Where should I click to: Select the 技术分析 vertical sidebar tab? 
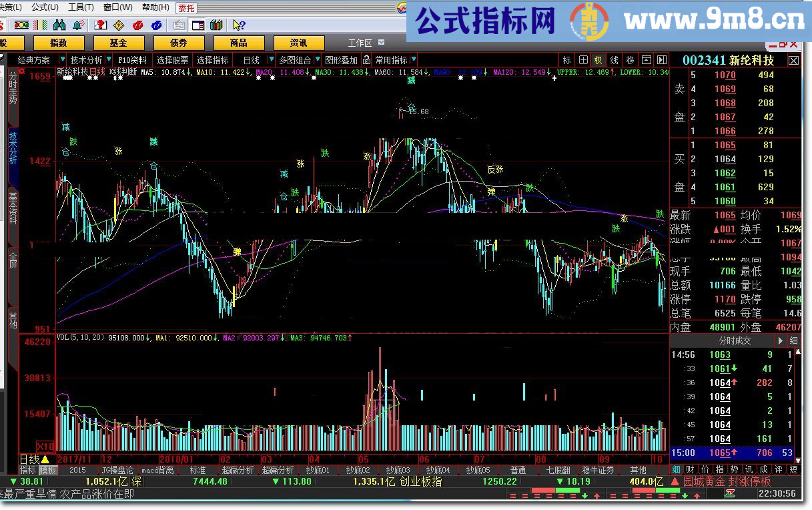[x=13, y=148]
